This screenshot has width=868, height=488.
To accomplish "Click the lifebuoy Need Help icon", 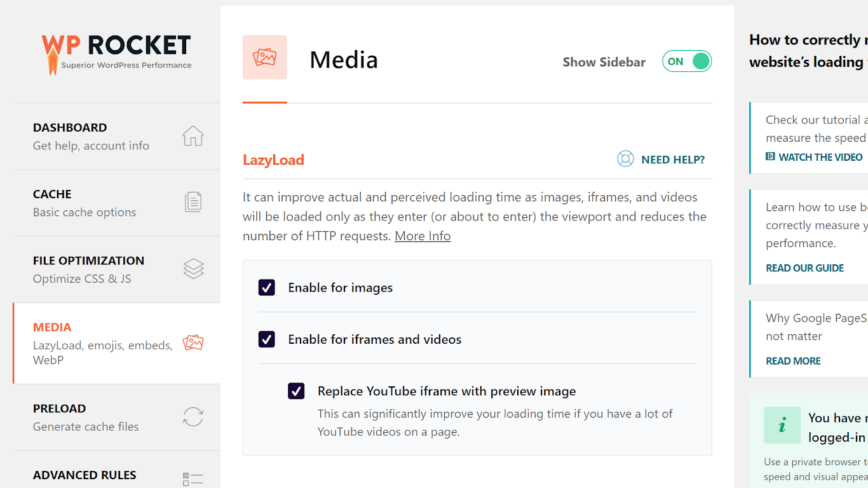I will tap(625, 159).
